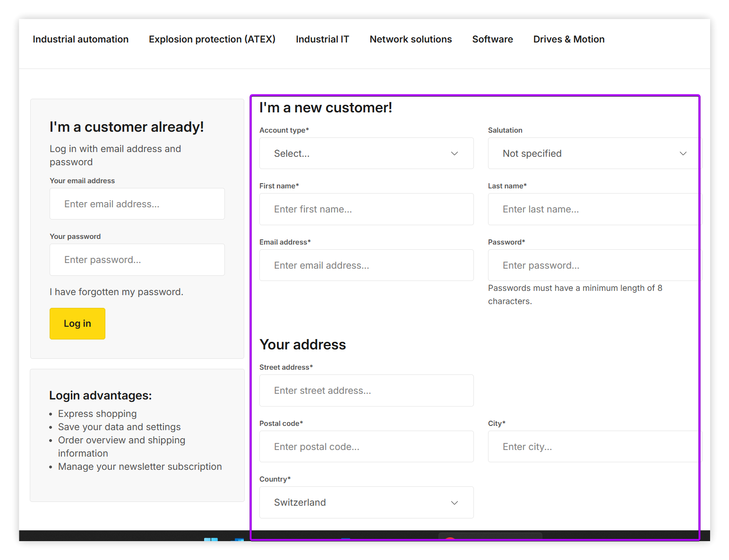
Task: Click the Street address input field
Action: (366, 390)
